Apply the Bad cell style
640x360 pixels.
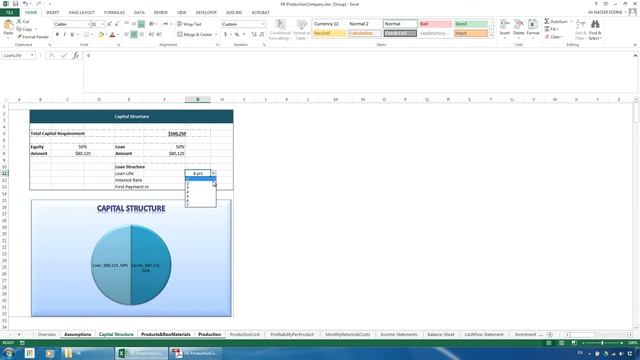[x=436, y=24]
